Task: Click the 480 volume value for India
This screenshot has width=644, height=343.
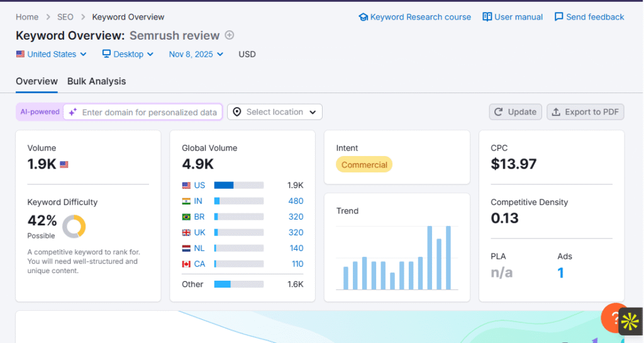Action: coord(296,201)
